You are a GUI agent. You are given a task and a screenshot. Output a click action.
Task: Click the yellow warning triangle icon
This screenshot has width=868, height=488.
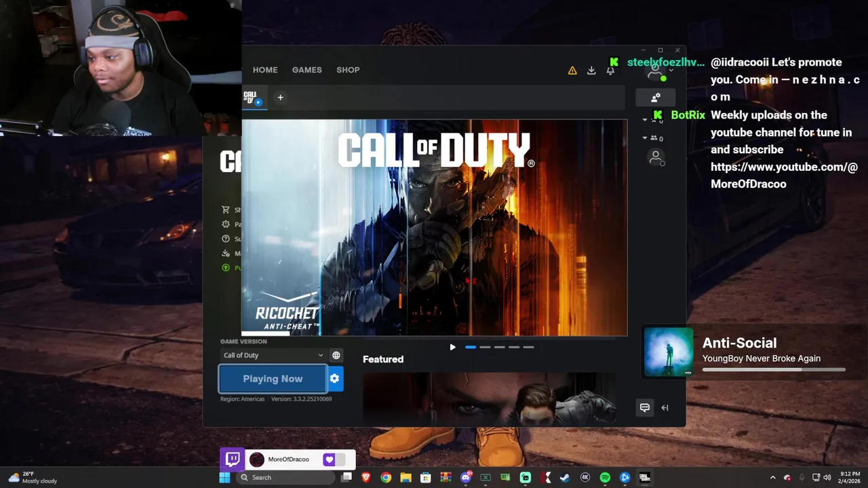tap(572, 70)
